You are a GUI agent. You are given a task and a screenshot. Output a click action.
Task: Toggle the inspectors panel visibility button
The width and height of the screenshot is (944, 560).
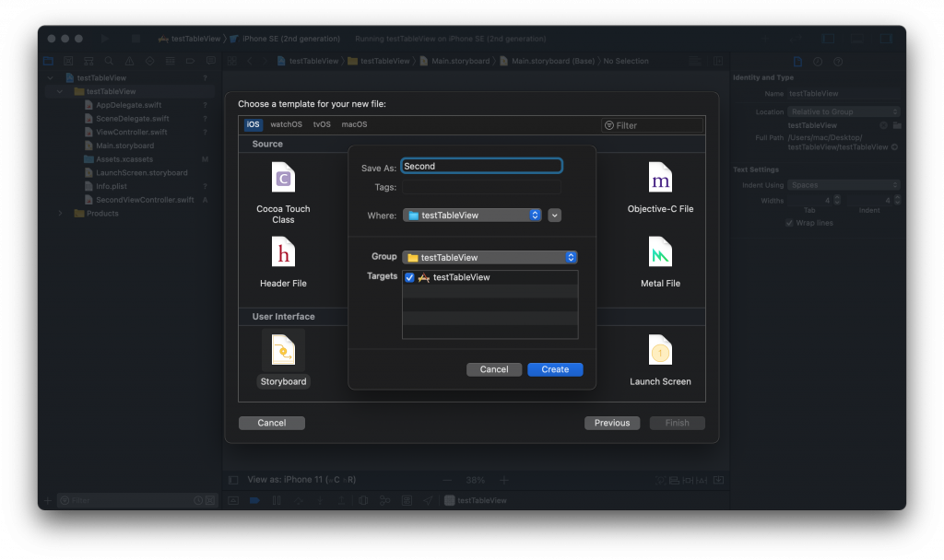[x=886, y=39]
